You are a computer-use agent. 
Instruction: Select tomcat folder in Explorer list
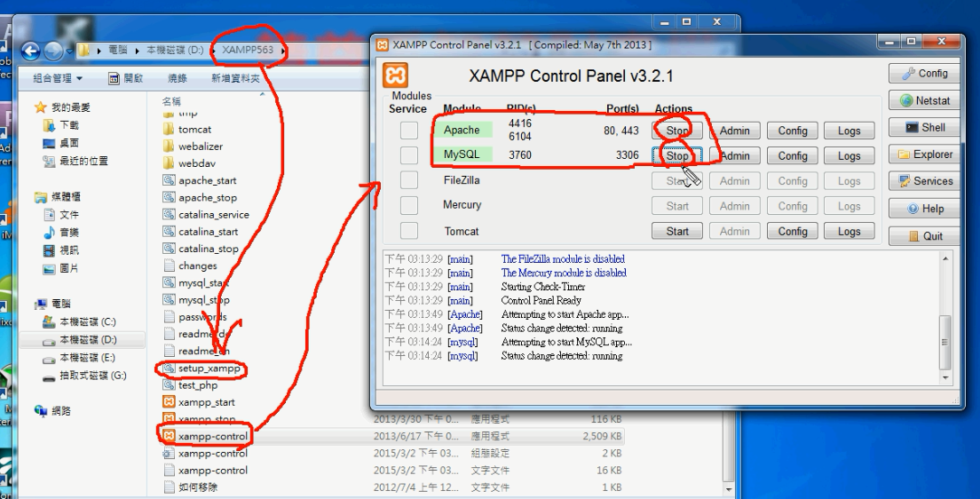click(187, 130)
